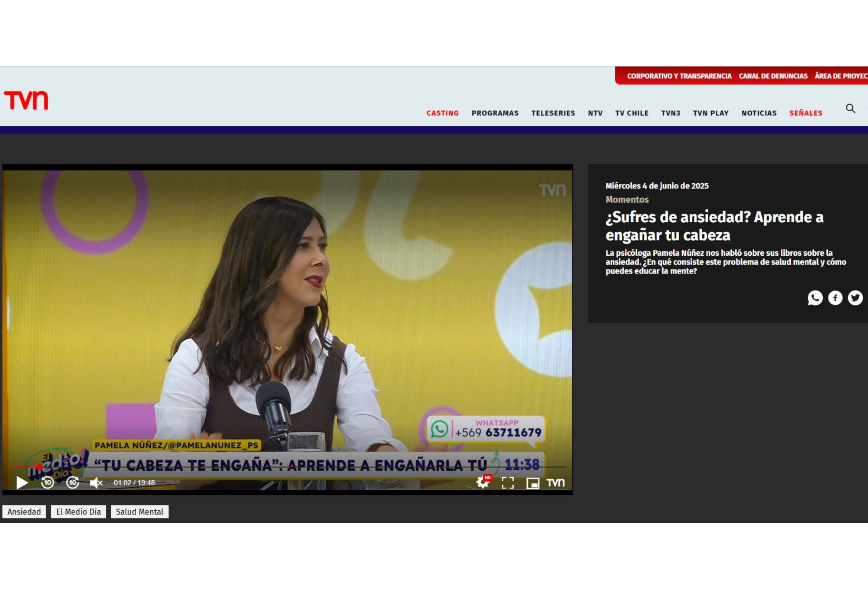Share article on Facebook

point(835,298)
